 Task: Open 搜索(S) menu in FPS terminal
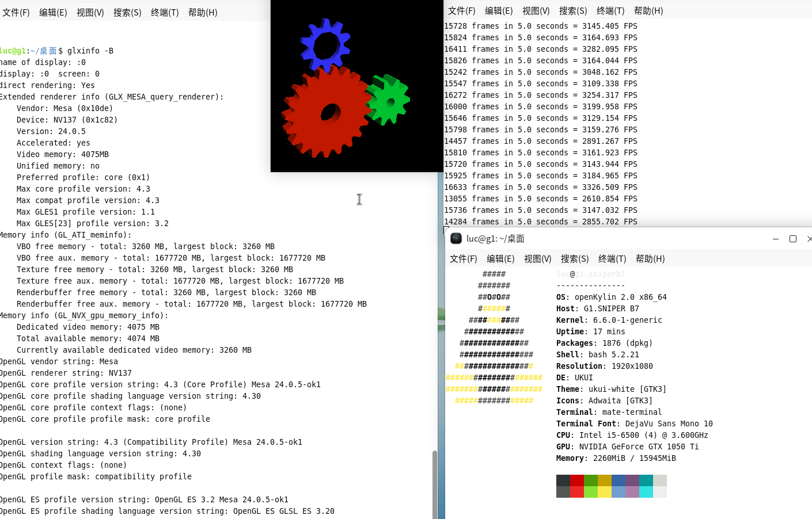(x=573, y=10)
